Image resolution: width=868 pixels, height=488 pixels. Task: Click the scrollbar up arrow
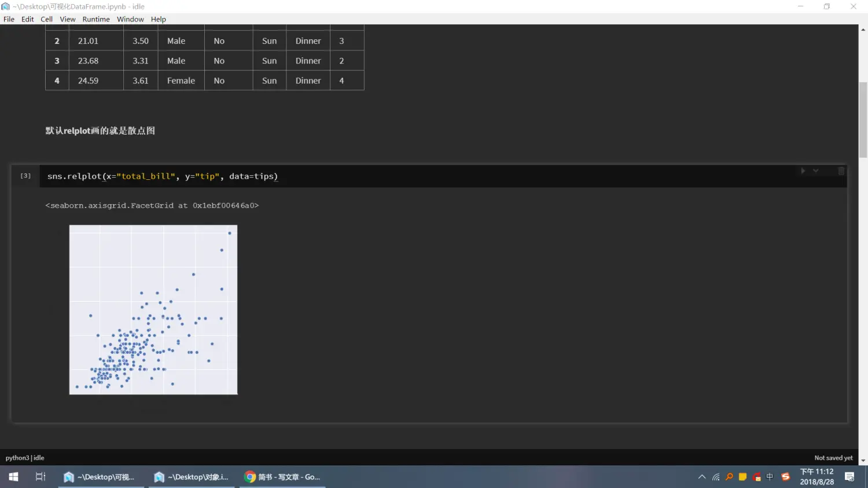click(863, 28)
